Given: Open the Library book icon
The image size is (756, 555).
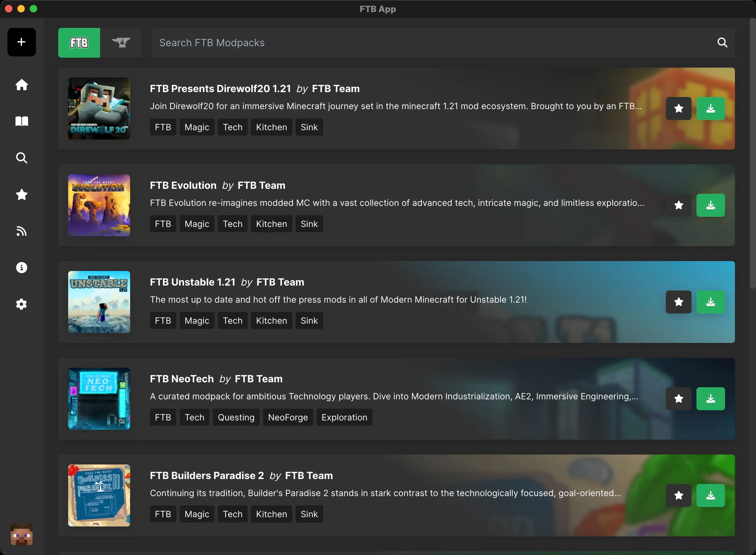Looking at the screenshot, I should coord(21,121).
